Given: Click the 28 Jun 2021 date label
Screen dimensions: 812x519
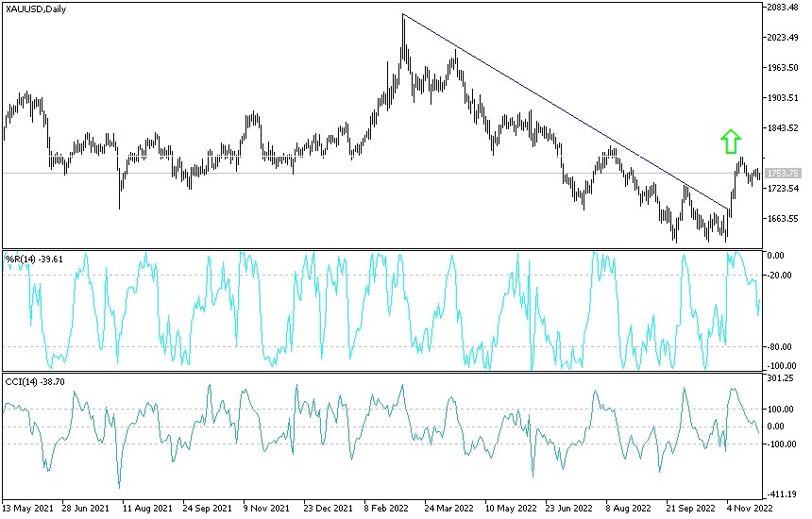Looking at the screenshot, I should click(86, 508).
